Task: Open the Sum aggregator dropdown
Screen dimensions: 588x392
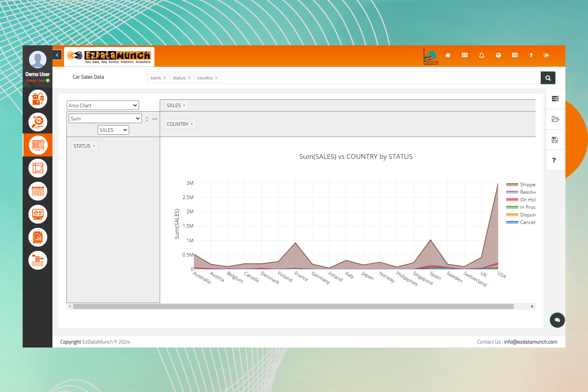Action: (105, 118)
